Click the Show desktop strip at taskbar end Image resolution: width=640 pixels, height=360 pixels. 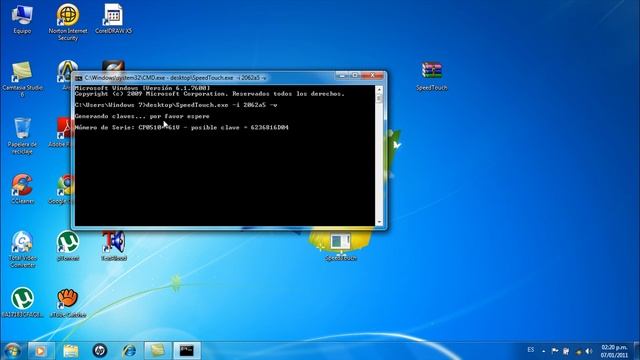pos(636,351)
